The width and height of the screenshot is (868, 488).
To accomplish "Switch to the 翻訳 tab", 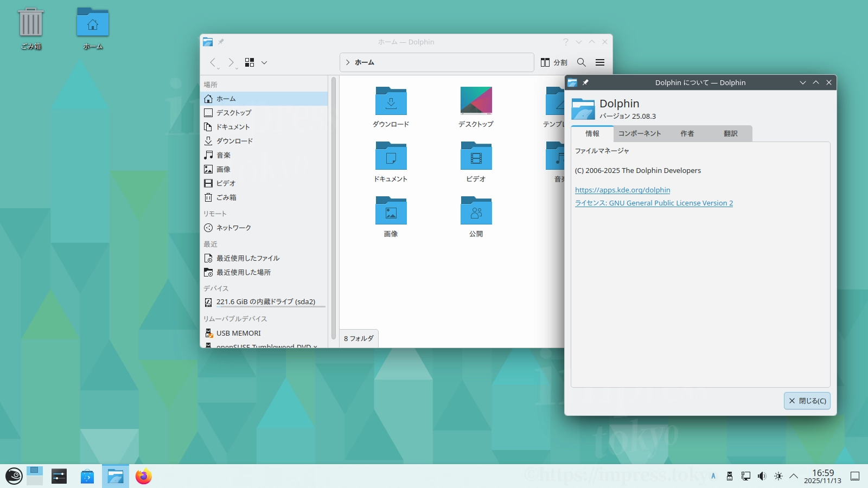I will pos(731,133).
